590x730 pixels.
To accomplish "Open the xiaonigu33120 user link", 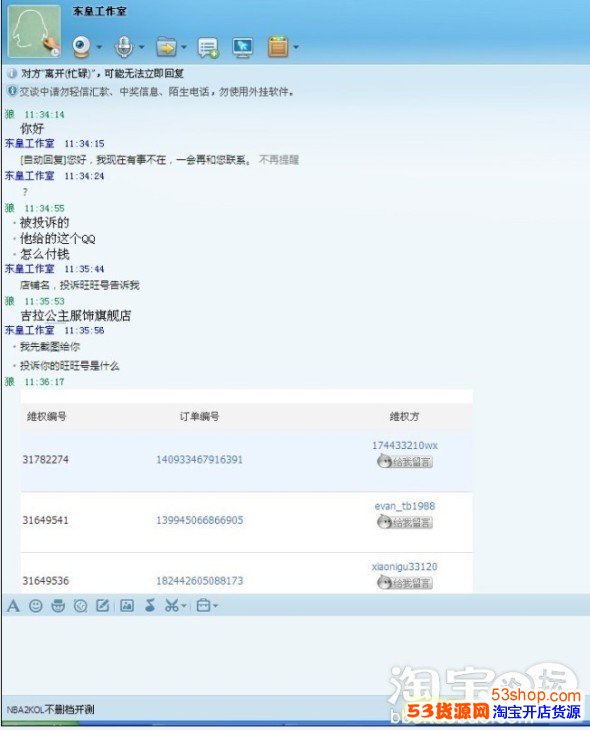I will pyautogui.click(x=405, y=567).
